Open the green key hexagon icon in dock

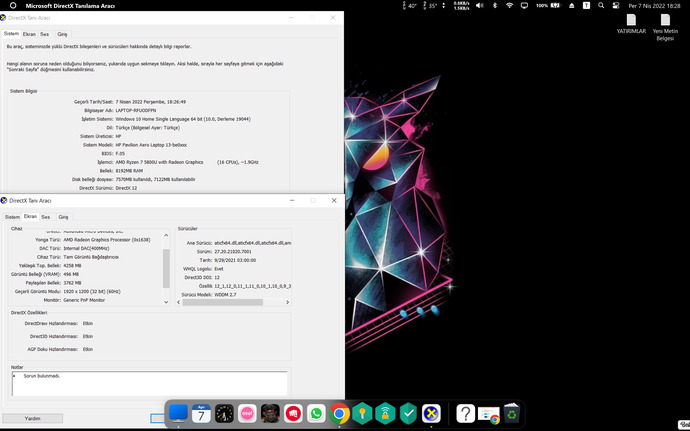pos(362,414)
